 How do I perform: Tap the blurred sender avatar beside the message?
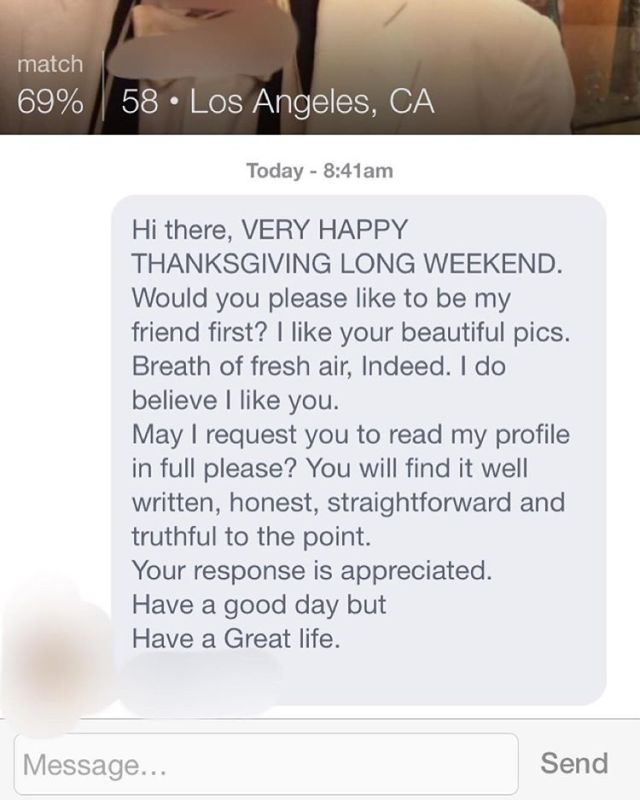click(56, 649)
